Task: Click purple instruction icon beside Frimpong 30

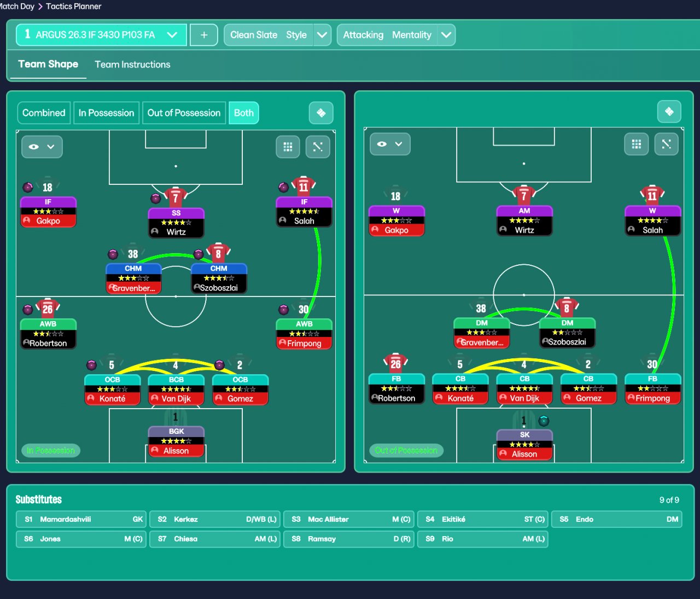Action: [283, 310]
